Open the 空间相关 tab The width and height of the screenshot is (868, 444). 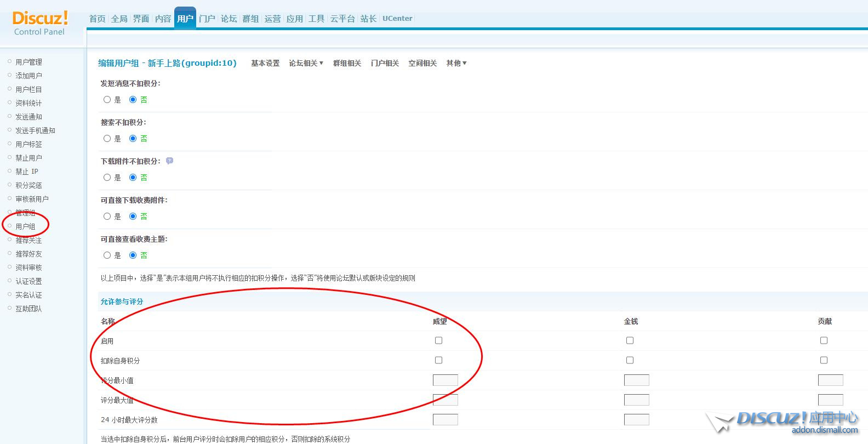coord(422,63)
